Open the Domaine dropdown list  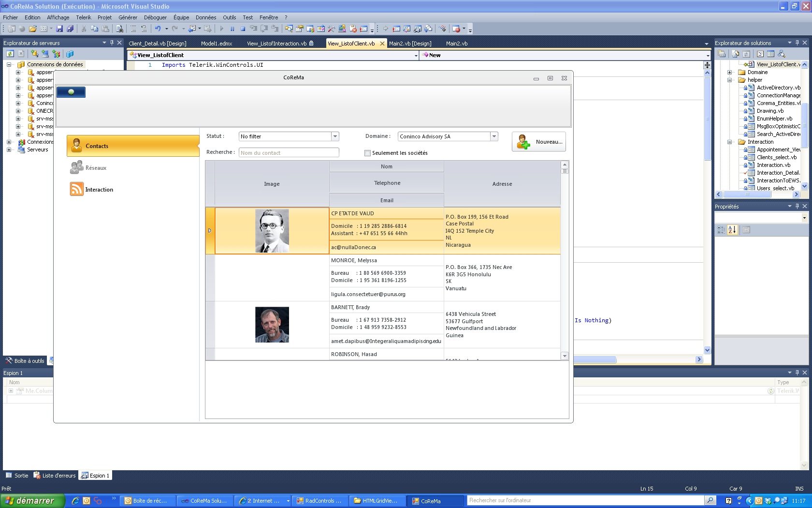[494, 136]
